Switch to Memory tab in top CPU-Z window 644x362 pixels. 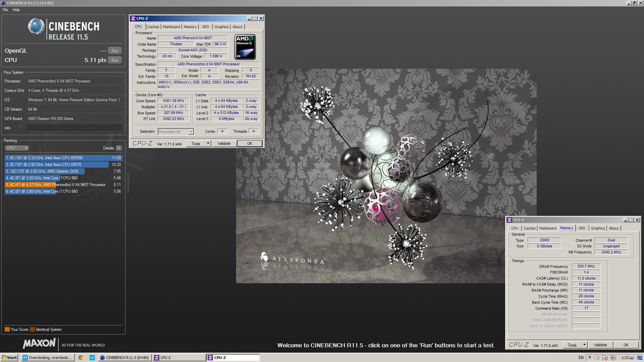[x=190, y=27]
